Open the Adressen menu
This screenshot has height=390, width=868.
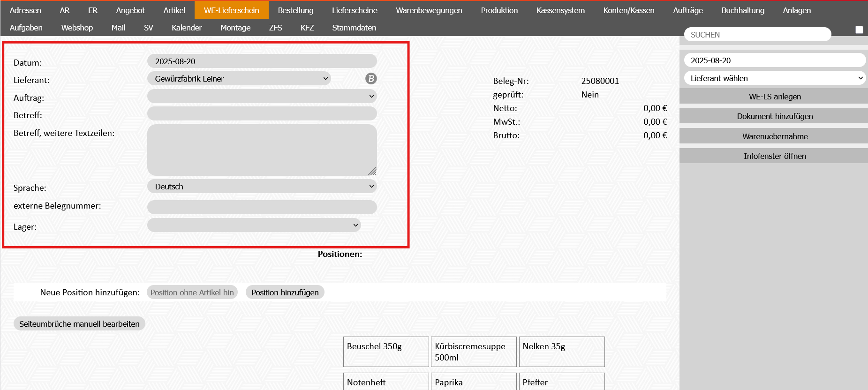25,10
